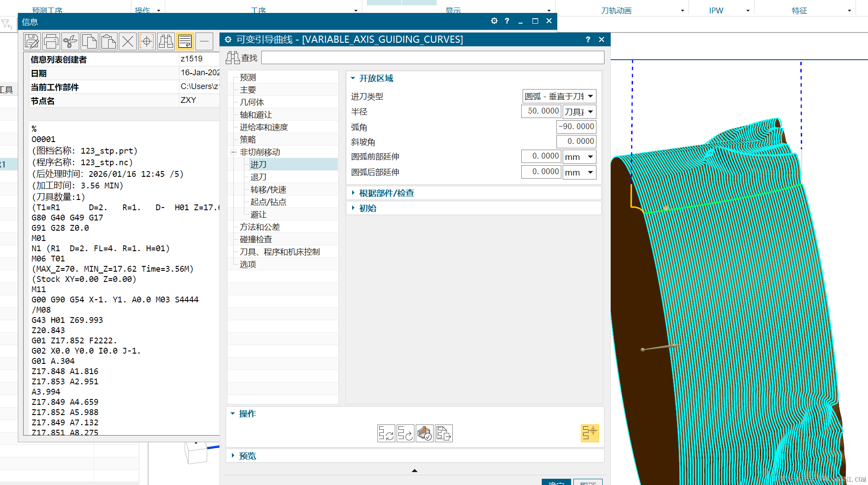Click the X delete icon in the 信息 toolbar

(x=127, y=41)
